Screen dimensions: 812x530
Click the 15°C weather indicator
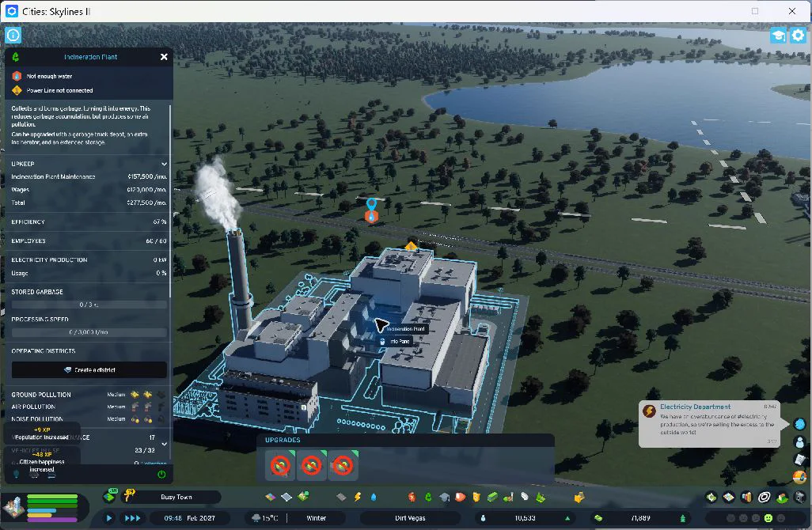(x=265, y=517)
